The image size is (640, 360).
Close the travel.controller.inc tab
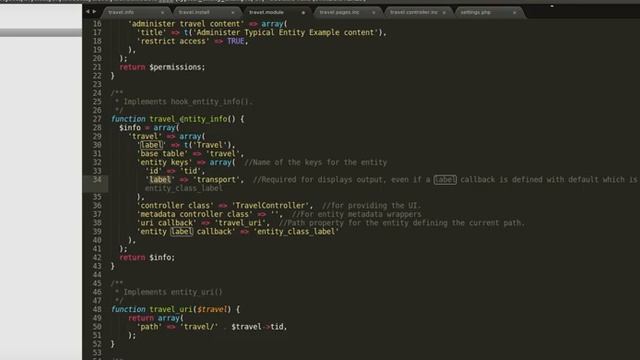coord(444,13)
